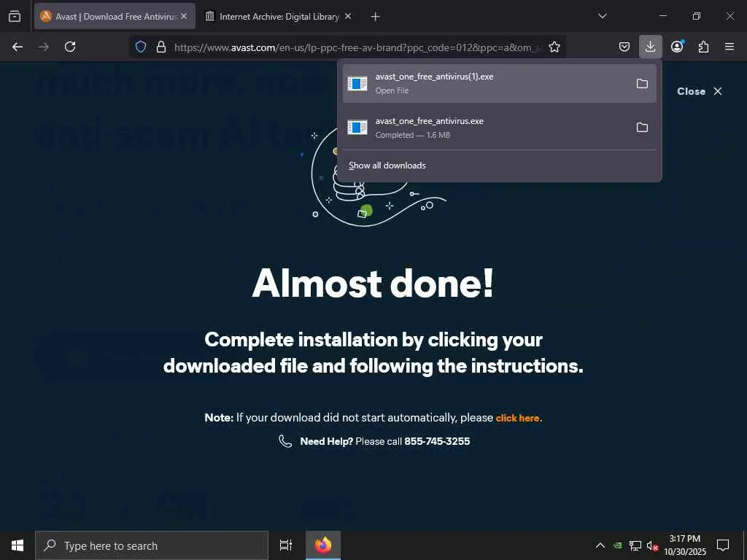This screenshot has width=747, height=560.
Task: Open a new tab with plus button
Action: pyautogui.click(x=375, y=17)
